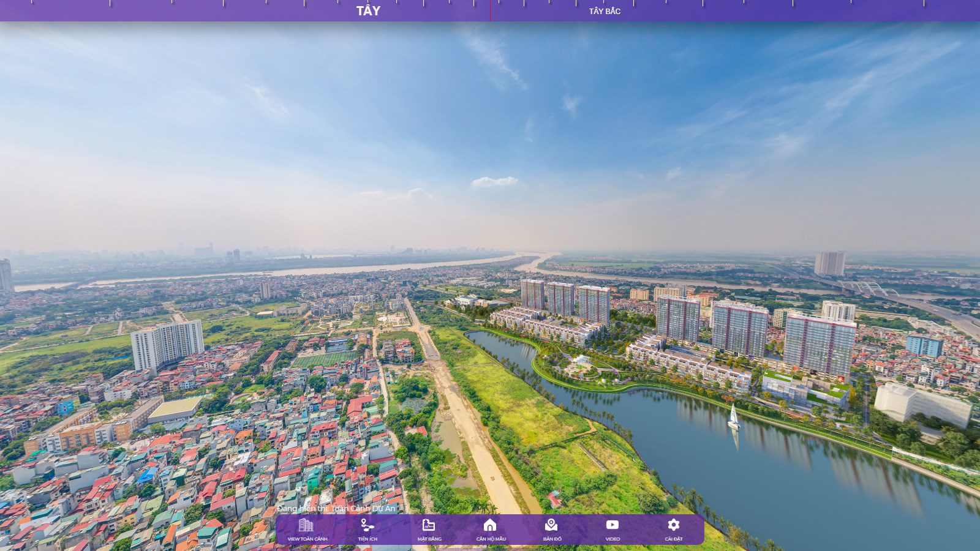Click the Mặt Bằng floor plan icon
This screenshot has height=551, width=980.
point(428,524)
